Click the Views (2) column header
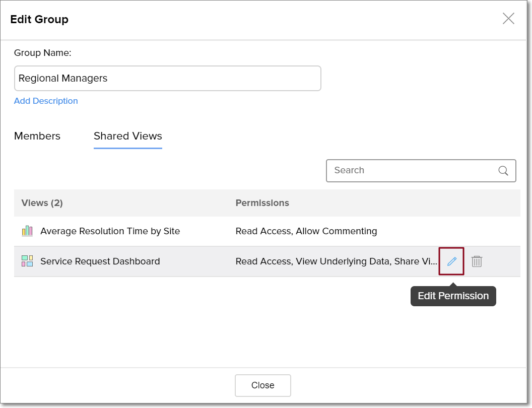The width and height of the screenshot is (532, 408). coord(42,203)
